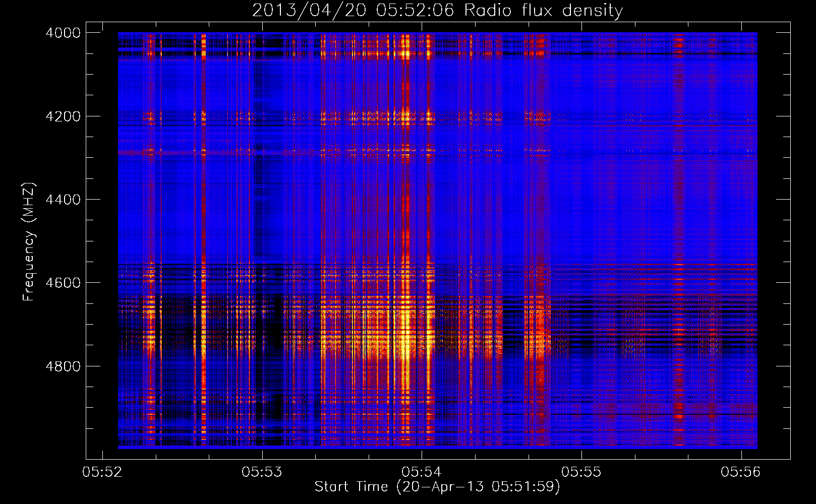The height and width of the screenshot is (504, 816).
Task: Click the 05:53 time tick label
Action: coord(262,472)
